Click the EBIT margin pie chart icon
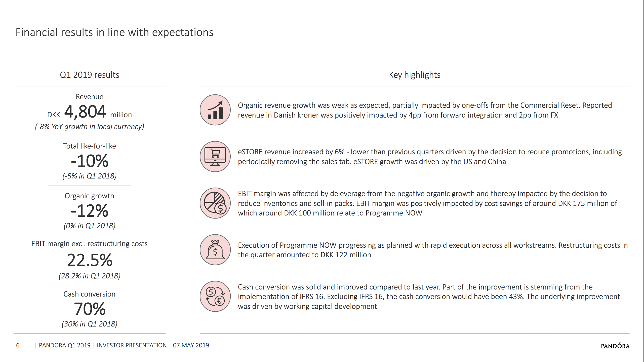Viewport: 644px width, 362px height. tap(215, 203)
